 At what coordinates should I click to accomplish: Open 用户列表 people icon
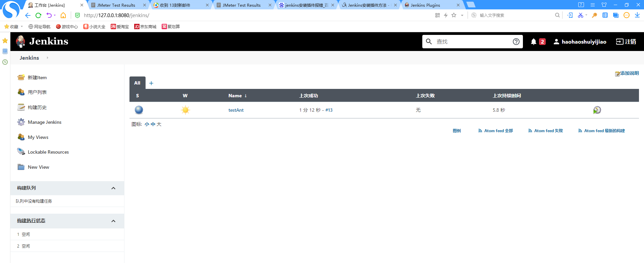pos(21,92)
